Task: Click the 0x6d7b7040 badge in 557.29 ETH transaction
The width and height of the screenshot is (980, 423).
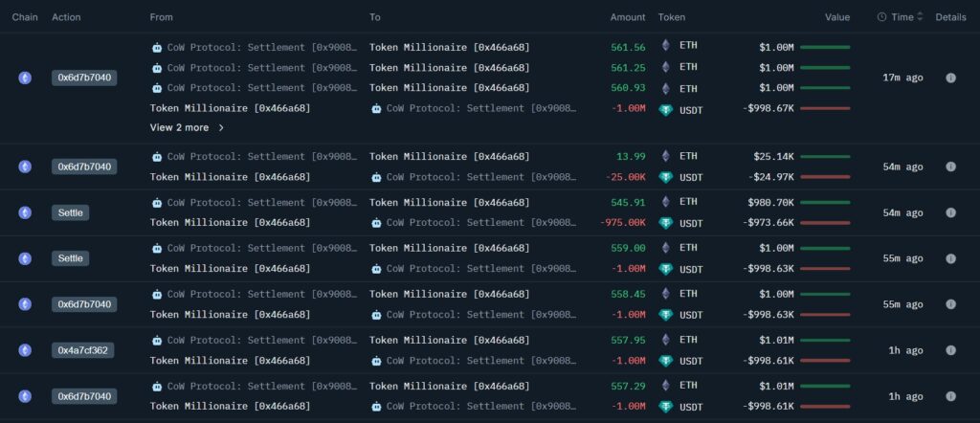Action: [x=84, y=396]
